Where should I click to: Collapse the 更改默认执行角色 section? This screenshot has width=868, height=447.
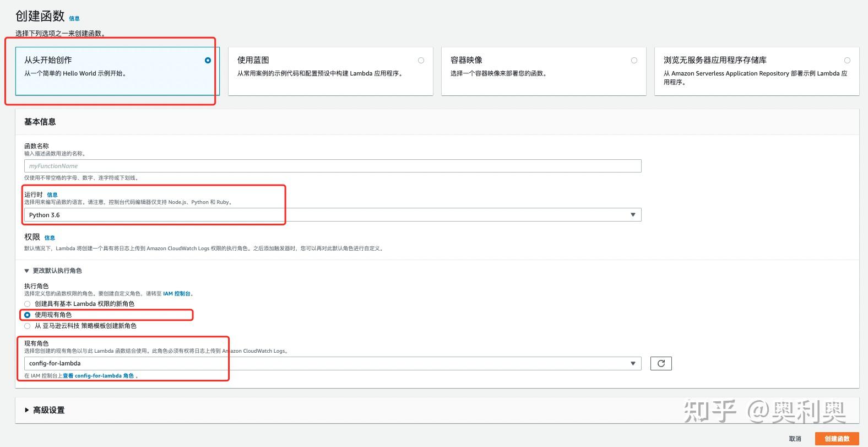coord(53,271)
